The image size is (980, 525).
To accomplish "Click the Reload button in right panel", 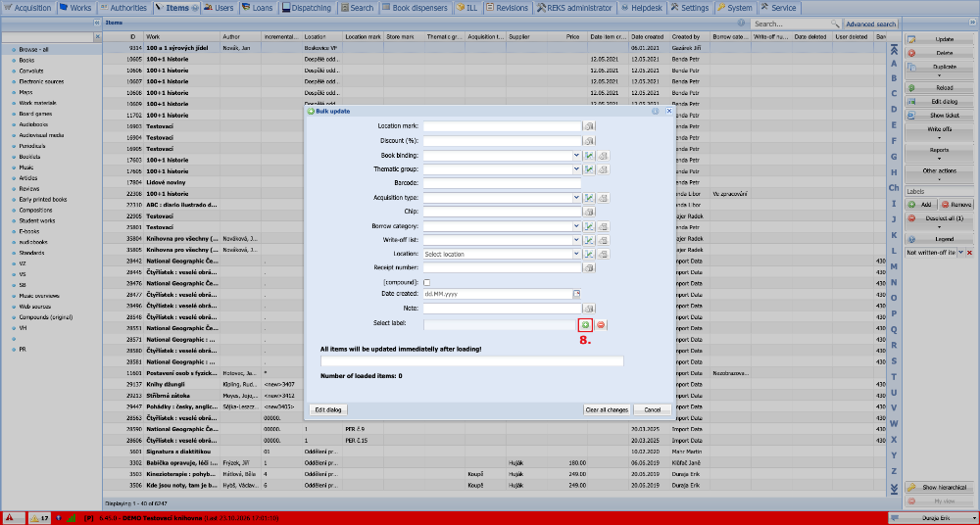I will pos(939,88).
